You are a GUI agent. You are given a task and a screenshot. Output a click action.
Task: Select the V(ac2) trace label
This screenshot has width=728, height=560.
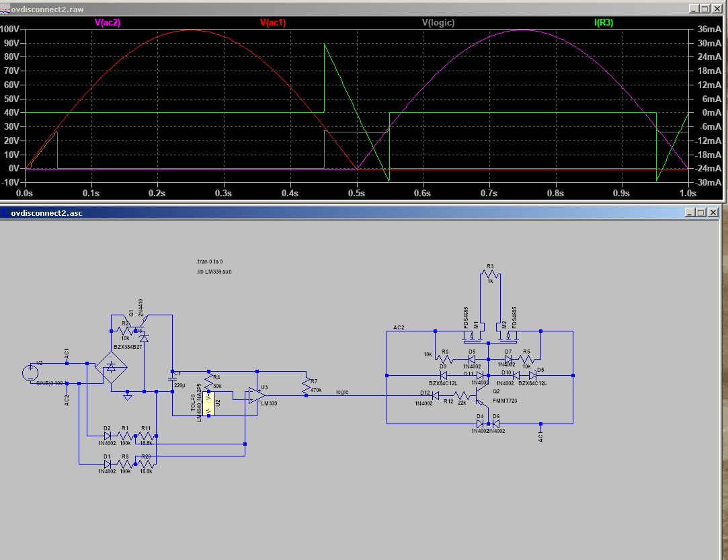coord(108,22)
